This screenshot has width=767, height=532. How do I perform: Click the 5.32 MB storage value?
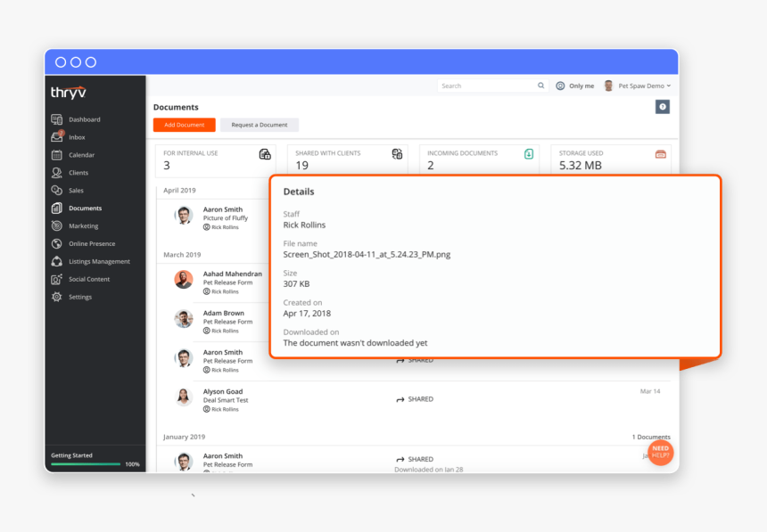(580, 165)
